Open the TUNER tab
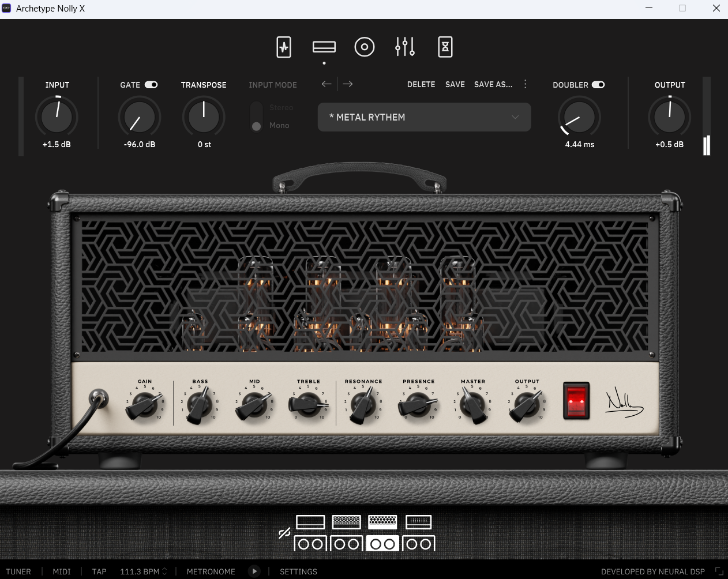Screen dimensions: 728x579 pyautogui.click(x=18, y=572)
